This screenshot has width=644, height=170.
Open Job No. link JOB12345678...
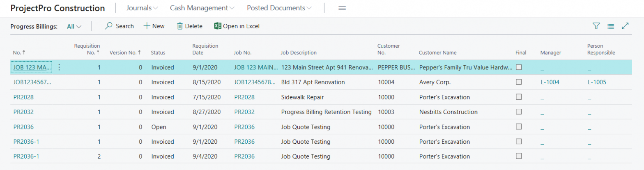point(255,82)
